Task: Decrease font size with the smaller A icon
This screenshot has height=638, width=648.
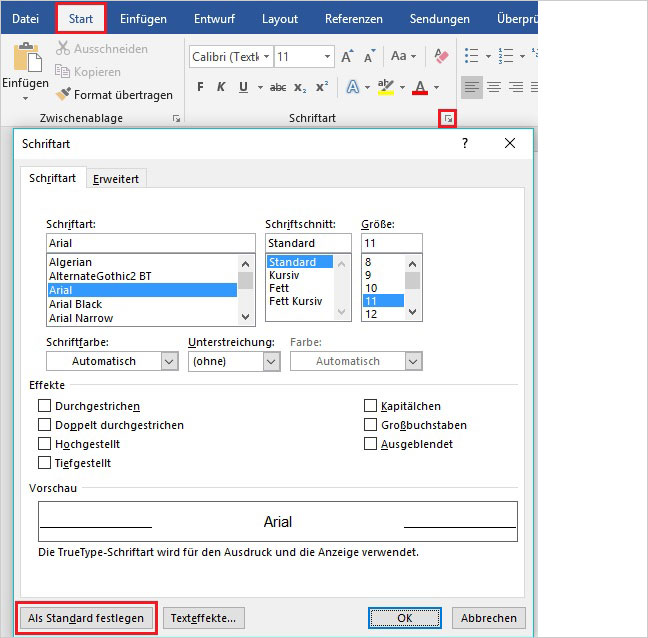Action: coord(369,56)
